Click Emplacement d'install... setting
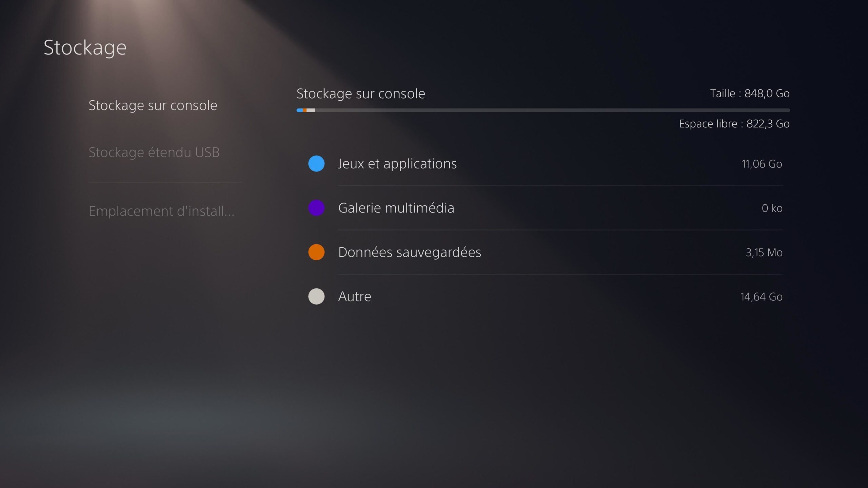Screen dimensions: 868x488 pyautogui.click(x=161, y=210)
